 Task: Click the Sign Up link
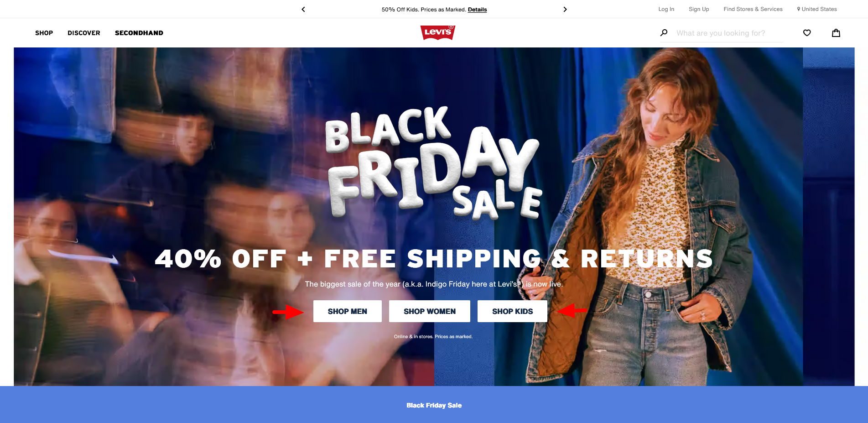[699, 9]
